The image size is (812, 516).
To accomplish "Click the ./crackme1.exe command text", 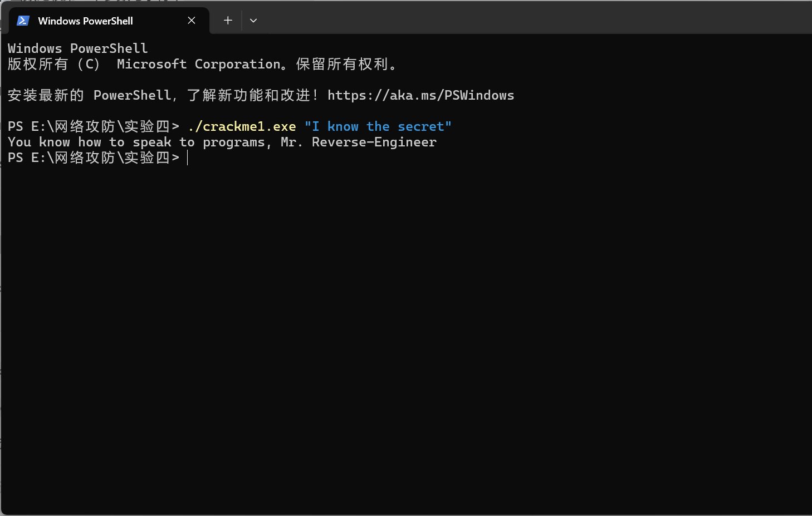I will pos(242,126).
